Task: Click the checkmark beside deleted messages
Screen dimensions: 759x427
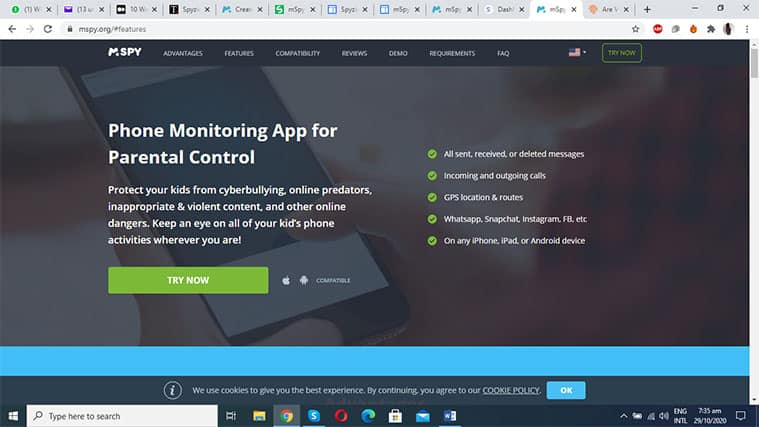Action: [432, 154]
